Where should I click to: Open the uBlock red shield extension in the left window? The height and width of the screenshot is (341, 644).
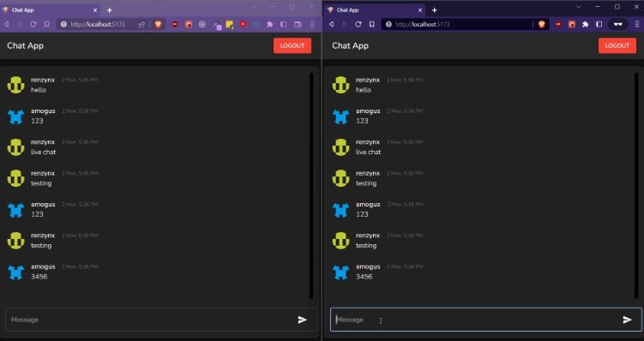point(175,24)
